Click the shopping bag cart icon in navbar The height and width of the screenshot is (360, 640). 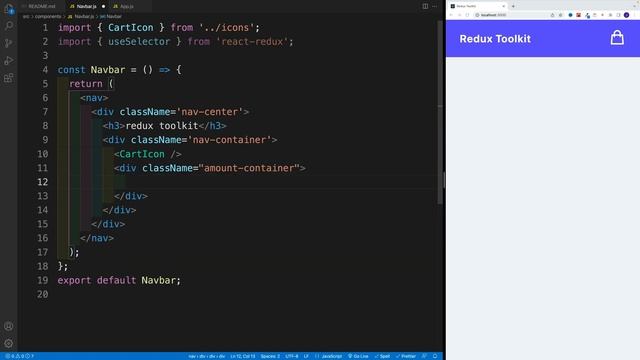(617, 38)
